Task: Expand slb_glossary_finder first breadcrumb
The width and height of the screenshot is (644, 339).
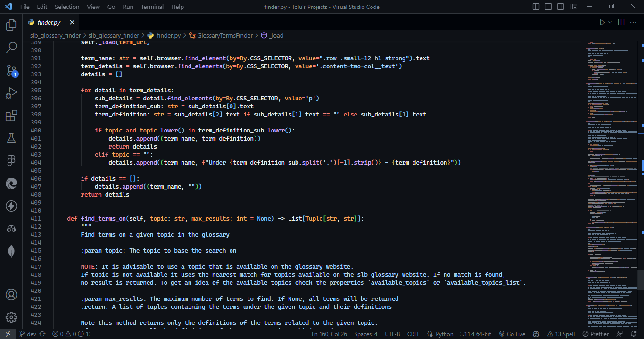Action: 56,35
